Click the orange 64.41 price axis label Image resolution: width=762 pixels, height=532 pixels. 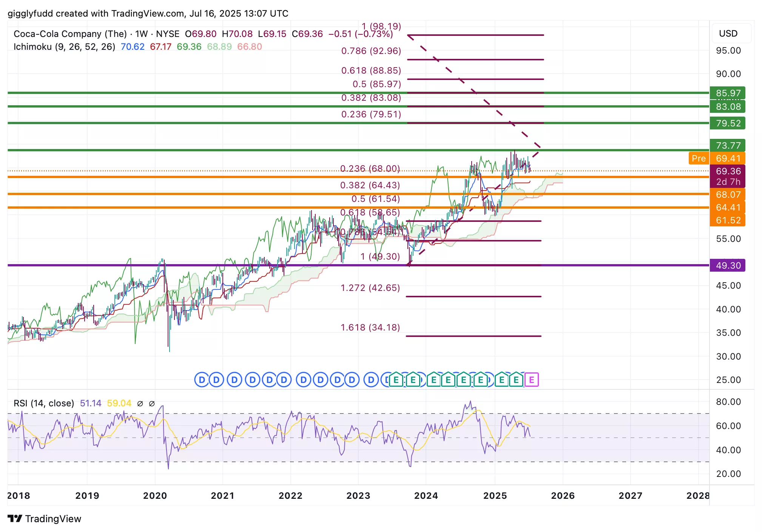click(x=728, y=208)
